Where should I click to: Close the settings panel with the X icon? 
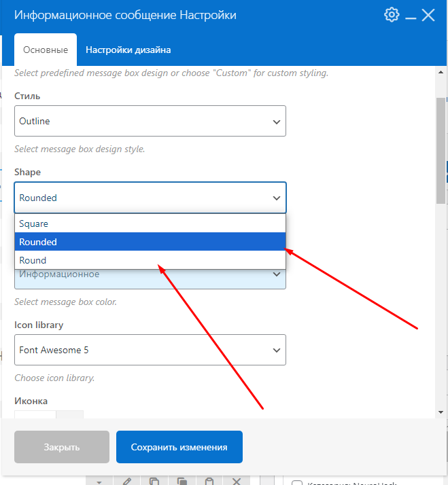(x=428, y=15)
